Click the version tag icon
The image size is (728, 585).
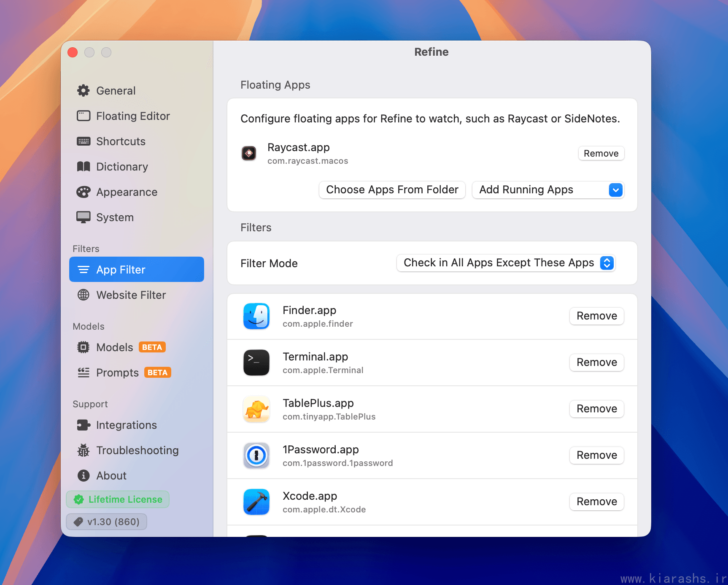click(x=78, y=522)
